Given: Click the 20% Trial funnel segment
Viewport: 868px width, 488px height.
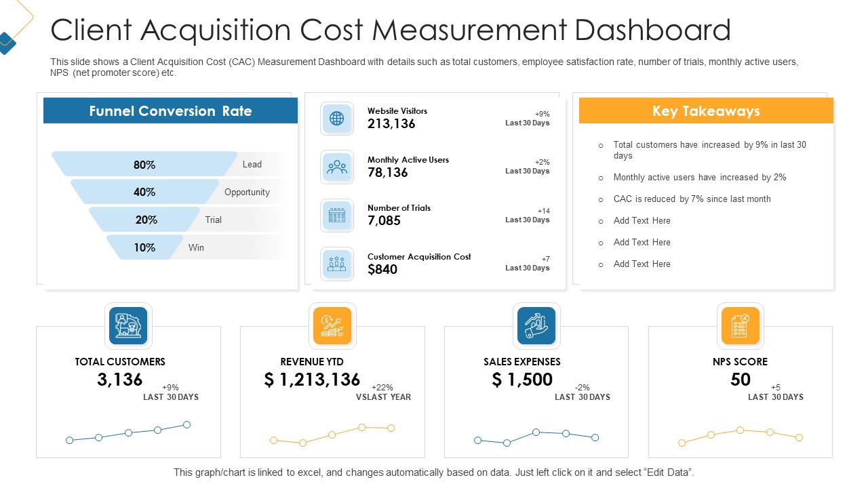Looking at the screenshot, I should tap(144, 220).
